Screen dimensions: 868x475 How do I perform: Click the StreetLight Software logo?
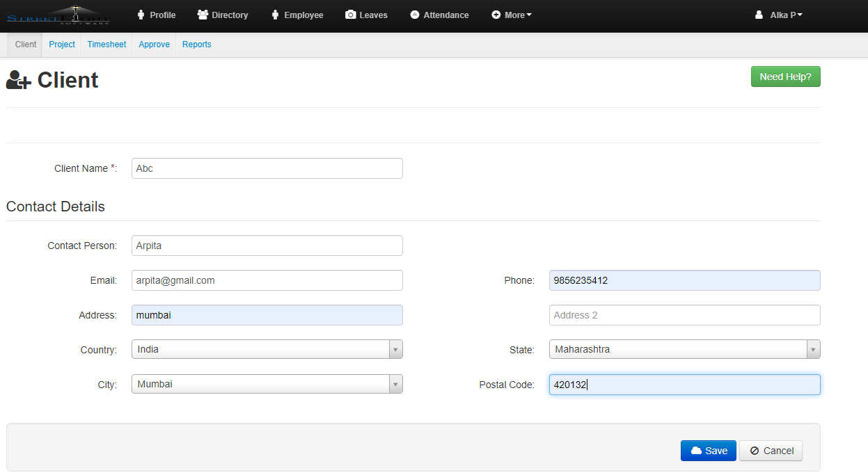point(58,15)
